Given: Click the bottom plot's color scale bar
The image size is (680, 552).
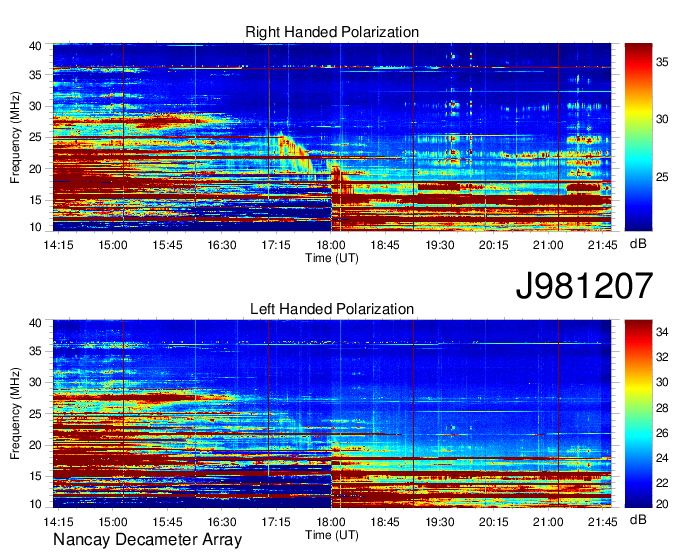Looking at the screenshot, I should point(638,414).
